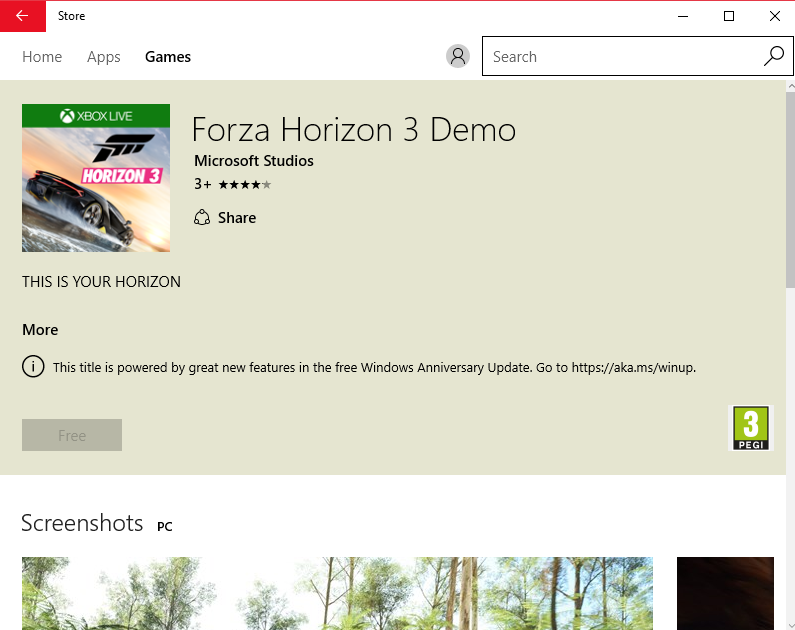This screenshot has height=630, width=795.
Task: Go back using the red back arrow
Action: pos(23,16)
